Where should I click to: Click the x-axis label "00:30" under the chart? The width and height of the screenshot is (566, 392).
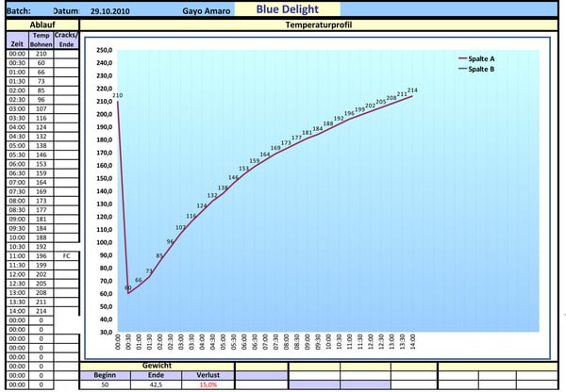coord(128,342)
